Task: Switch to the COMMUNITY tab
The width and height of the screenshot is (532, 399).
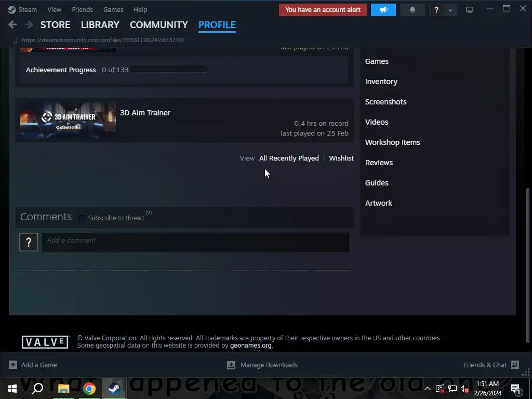Action: click(159, 25)
